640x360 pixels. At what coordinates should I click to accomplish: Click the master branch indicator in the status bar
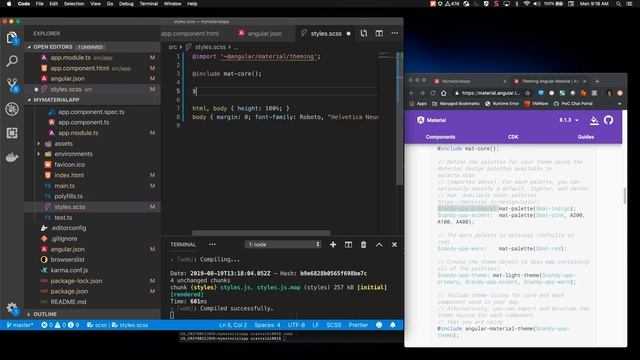tap(20, 325)
